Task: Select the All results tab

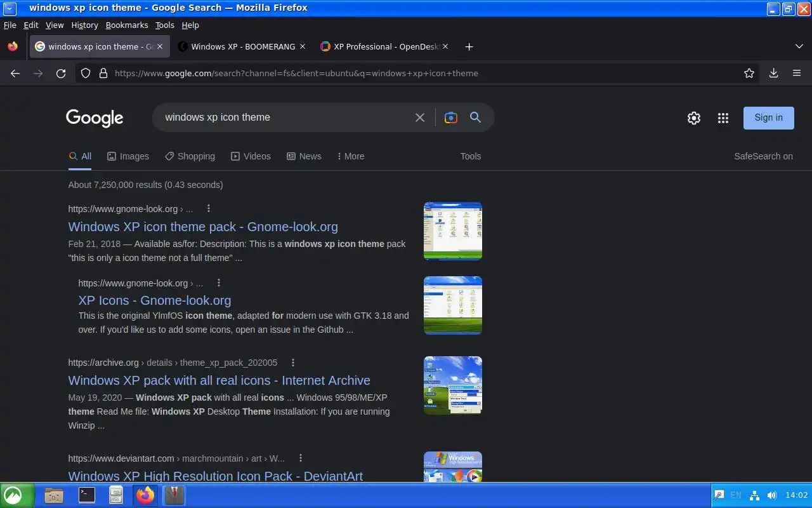Action: click(80, 156)
